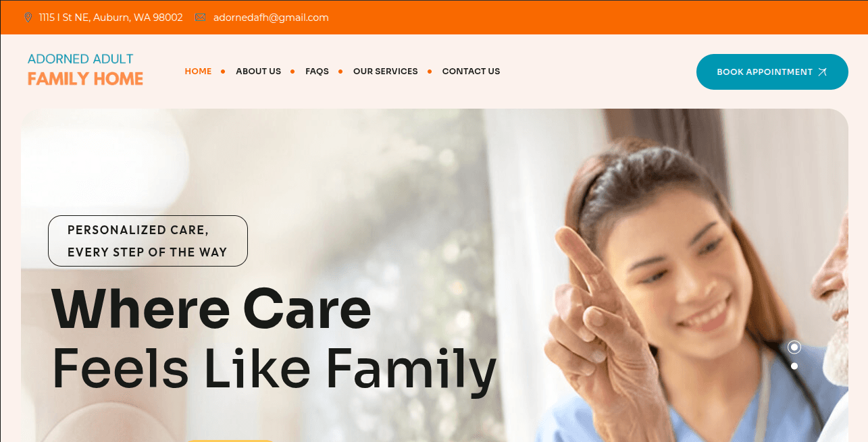
Task: Navigate to Contact Us
Action: click(x=471, y=72)
